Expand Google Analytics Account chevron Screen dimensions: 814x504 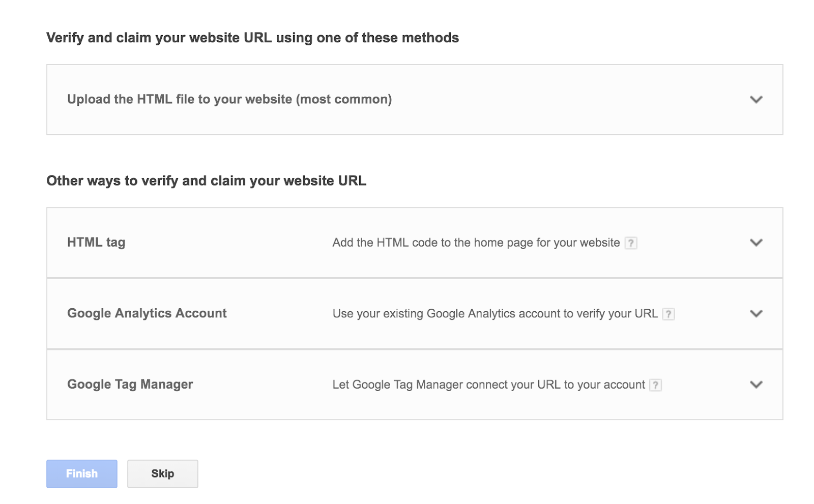point(756,313)
